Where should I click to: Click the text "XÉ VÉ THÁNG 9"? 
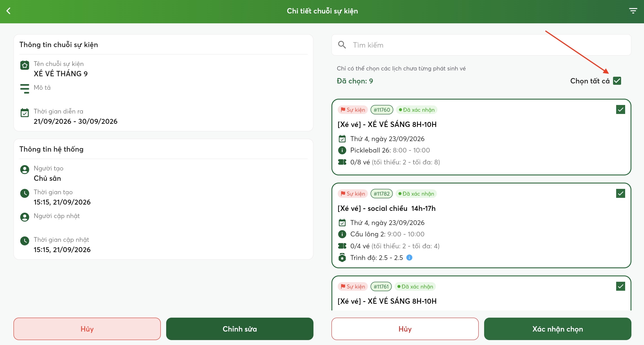pyautogui.click(x=61, y=74)
